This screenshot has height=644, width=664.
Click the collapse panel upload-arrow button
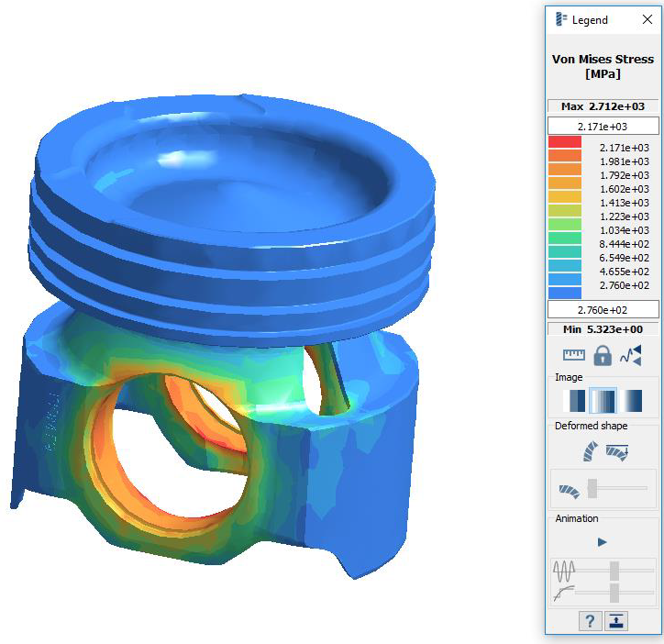(616, 621)
